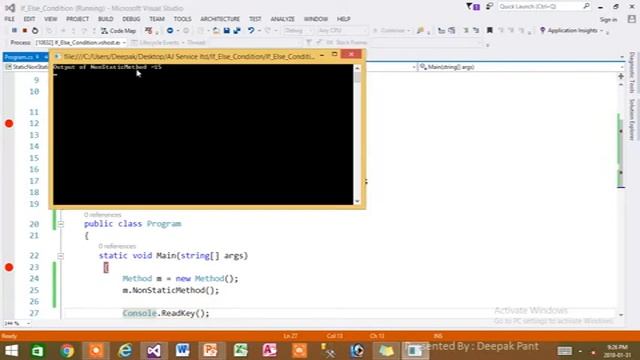The width and height of the screenshot is (640, 360).
Task: Click the touch keyboard icon in system tray
Action: point(565,351)
